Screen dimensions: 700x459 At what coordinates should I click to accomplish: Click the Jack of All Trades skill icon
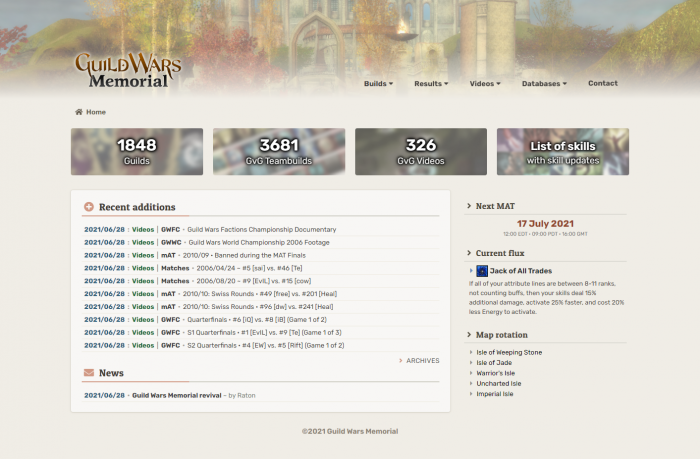coord(482,271)
